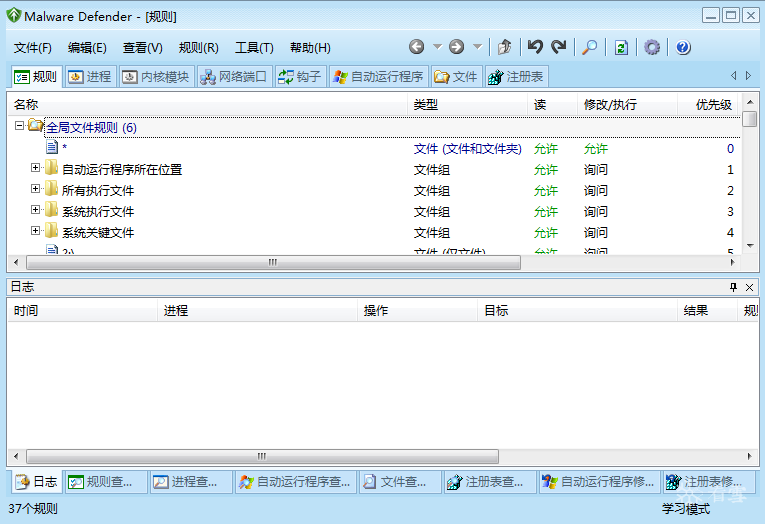Click the blue help question icon
765x524 pixels.
pos(683,47)
